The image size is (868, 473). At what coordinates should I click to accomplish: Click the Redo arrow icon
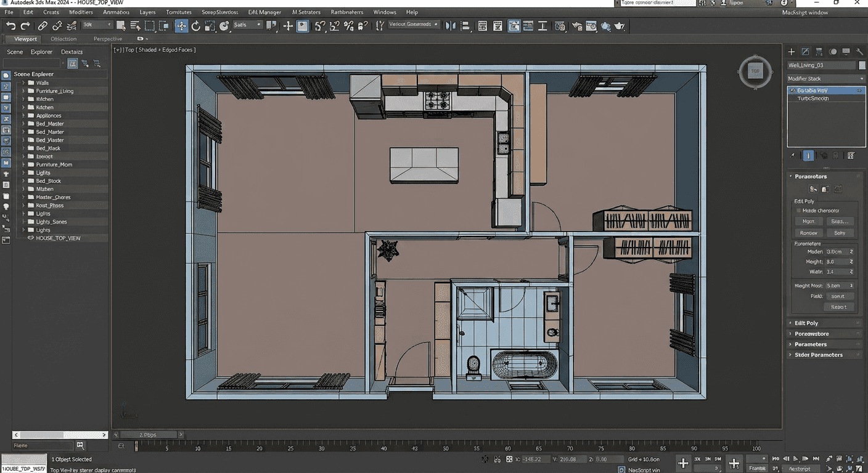tap(25, 26)
